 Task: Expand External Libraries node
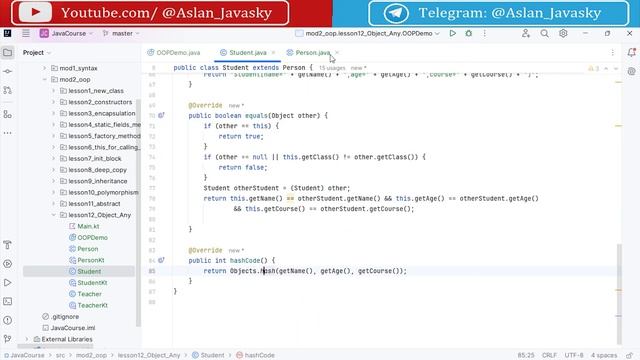27,339
